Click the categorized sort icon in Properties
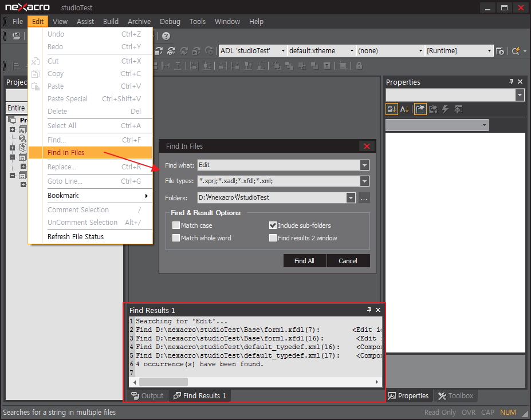Viewport: 531px width, 420px height. pyautogui.click(x=392, y=109)
